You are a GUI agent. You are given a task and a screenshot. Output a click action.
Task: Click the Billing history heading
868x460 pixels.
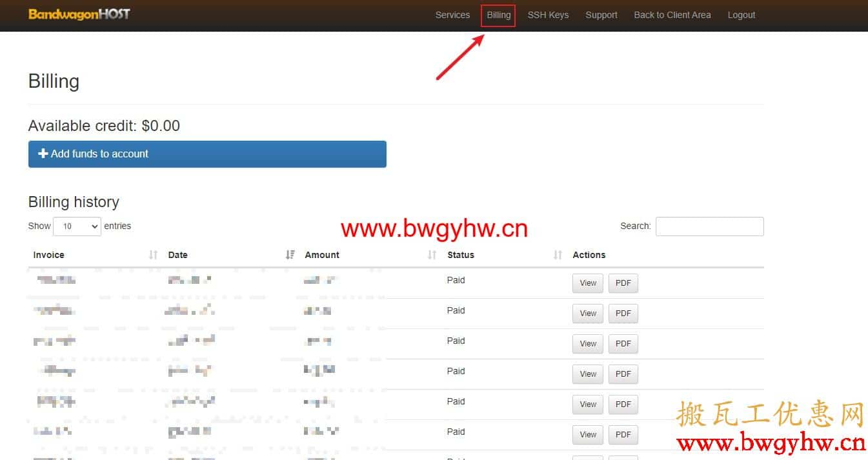click(x=74, y=202)
